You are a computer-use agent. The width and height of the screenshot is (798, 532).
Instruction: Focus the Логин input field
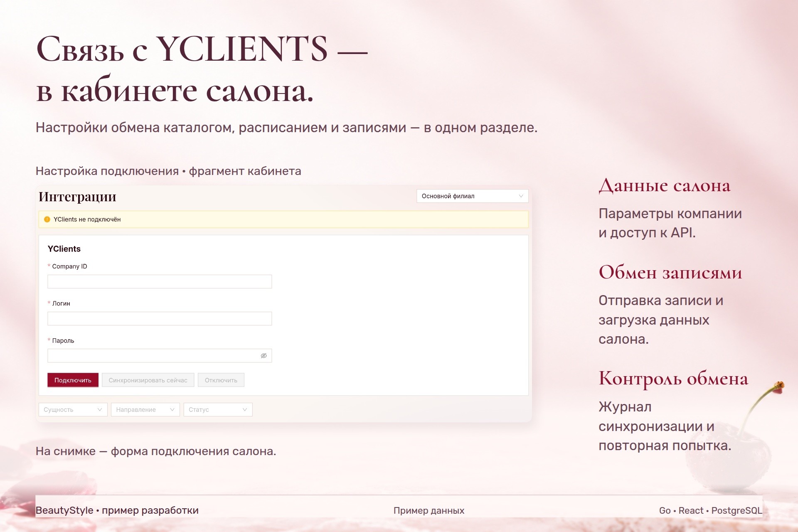[160, 319]
